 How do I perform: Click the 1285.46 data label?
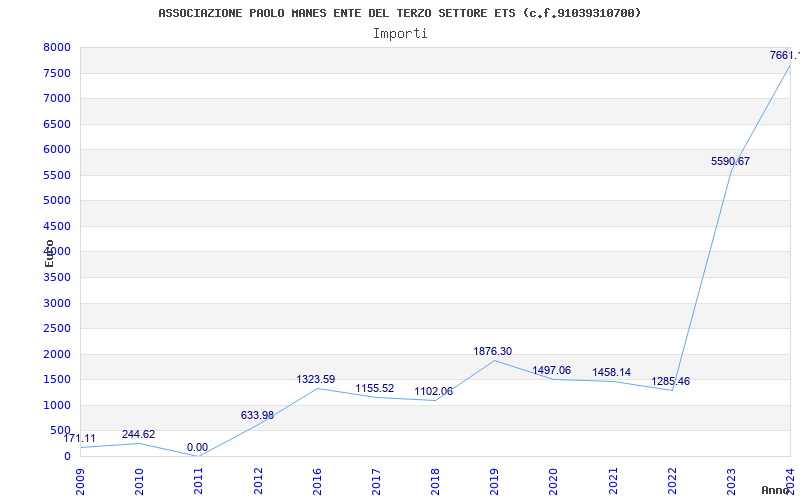click(670, 381)
